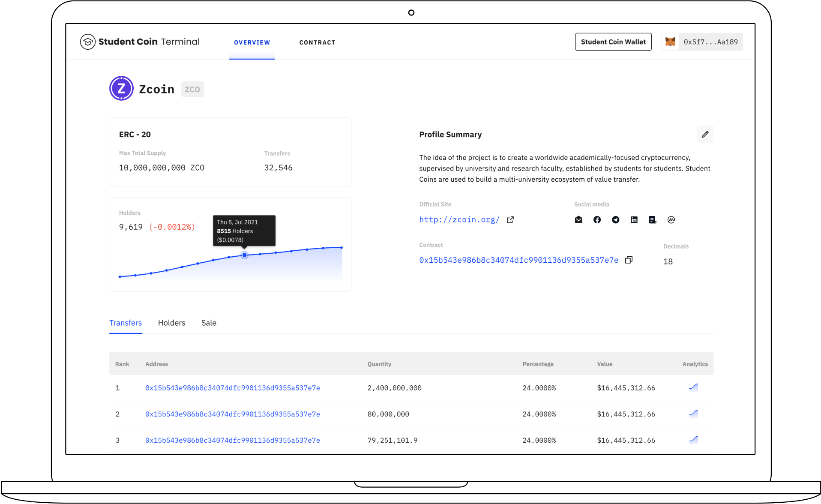Viewport: 821px width, 504px height.
Task: Select the Holders table tab
Action: [171, 323]
